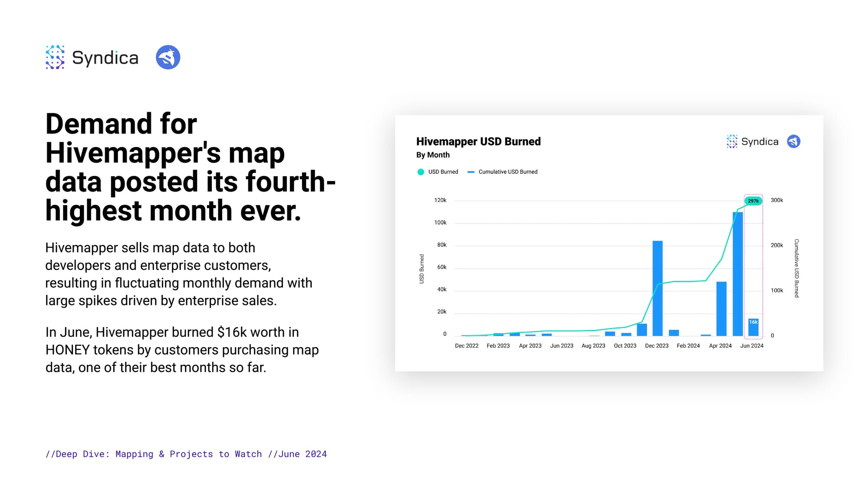The height and width of the screenshot is (488, 868).
Task: Click the blue Hivemapper bee icon top-left
Action: point(168,57)
